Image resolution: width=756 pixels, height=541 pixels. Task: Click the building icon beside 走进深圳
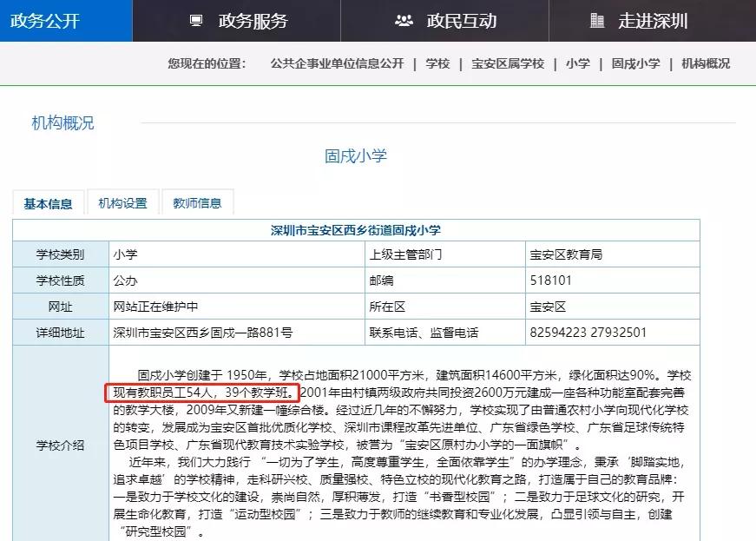tap(598, 21)
